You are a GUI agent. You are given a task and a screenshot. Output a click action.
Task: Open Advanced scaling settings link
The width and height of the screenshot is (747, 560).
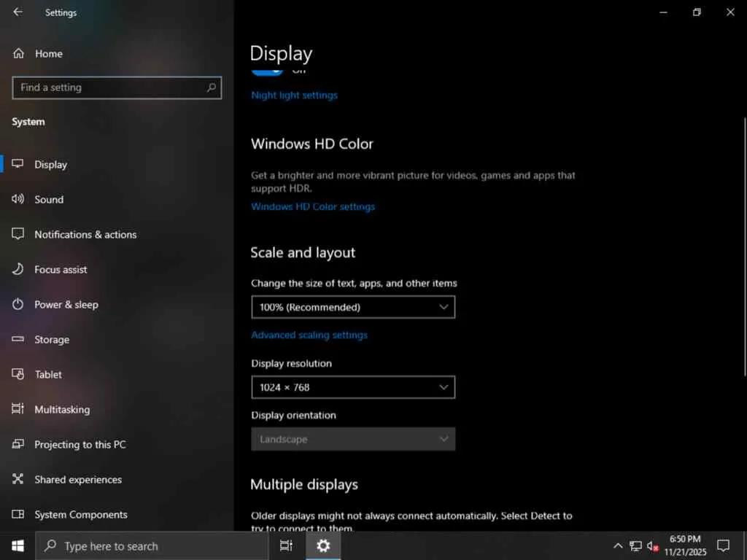309,335
